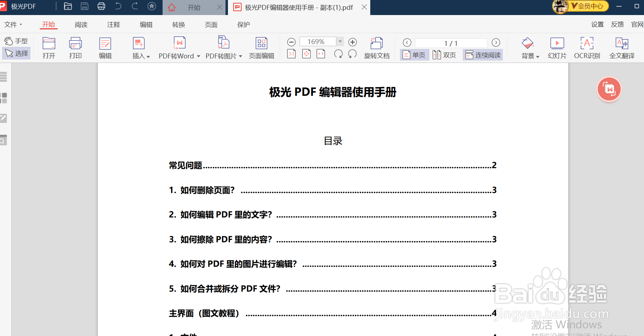
Task: Open the thumbnails sidebar panel icon
Action: (x=3, y=98)
